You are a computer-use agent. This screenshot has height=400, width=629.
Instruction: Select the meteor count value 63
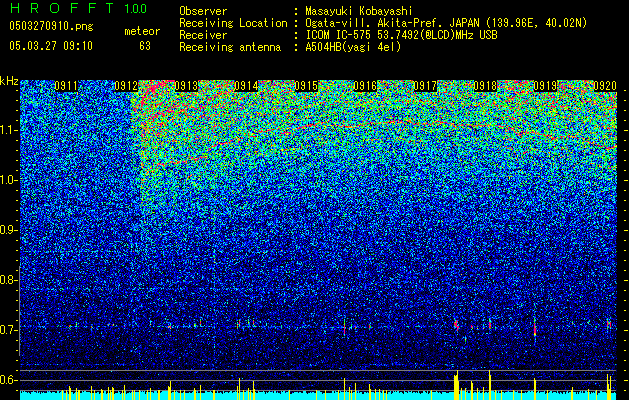(x=145, y=46)
